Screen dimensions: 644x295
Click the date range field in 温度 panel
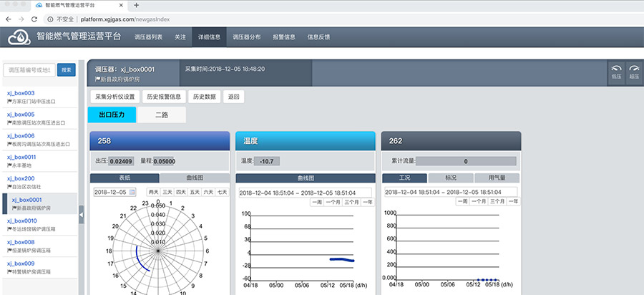coord(305,193)
